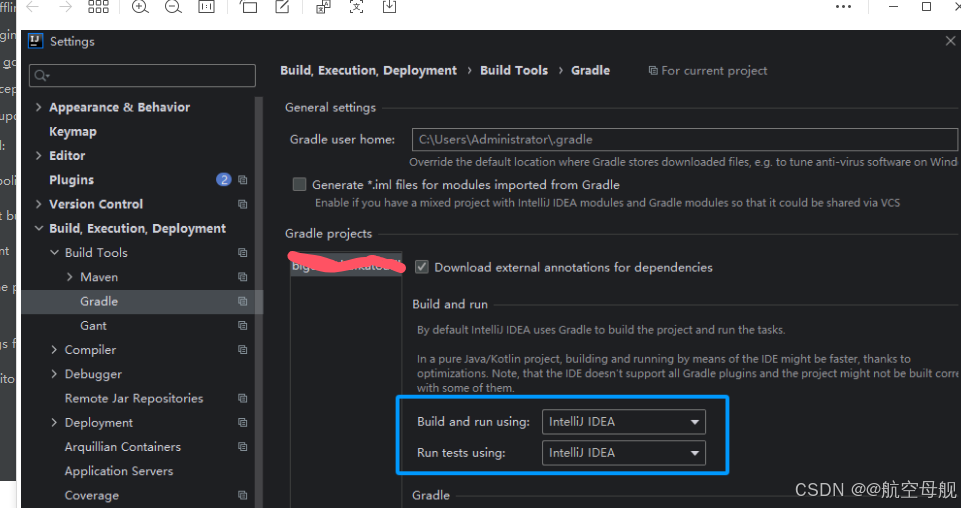
Task: Click the General settings section header
Action: (330, 107)
